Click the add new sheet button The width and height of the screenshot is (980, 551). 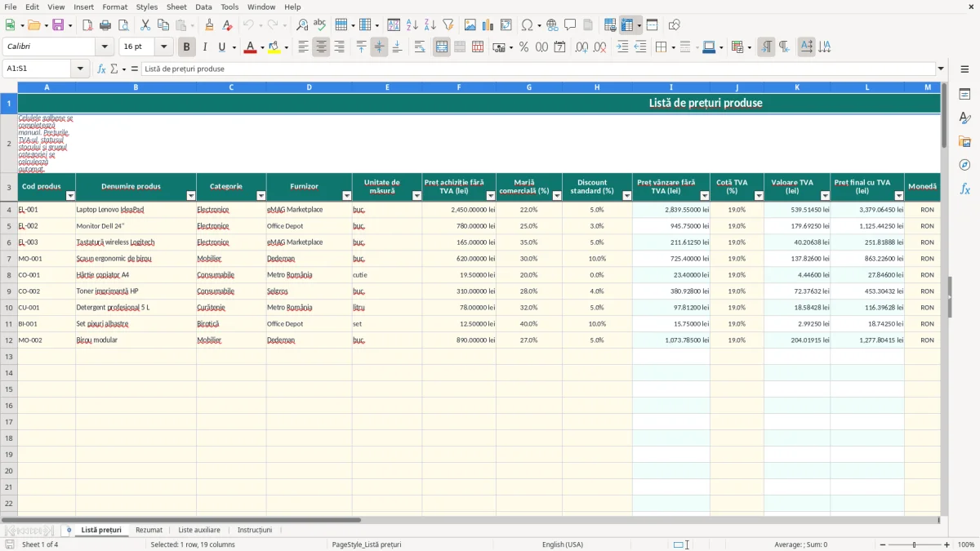click(x=69, y=530)
